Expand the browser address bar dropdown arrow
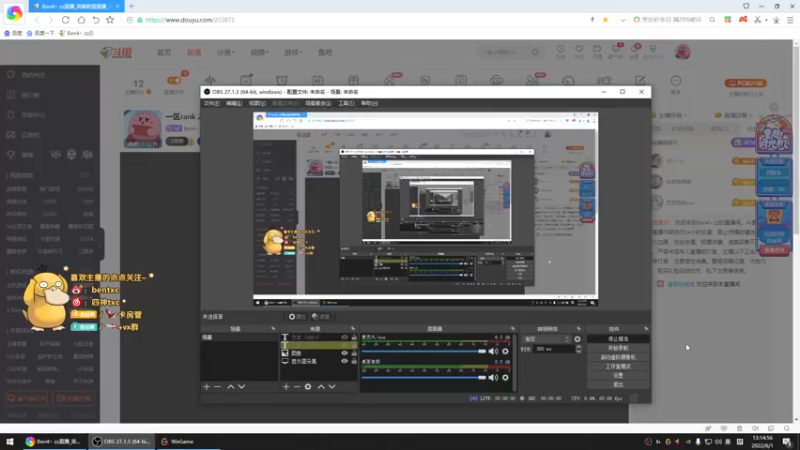 tap(622, 20)
